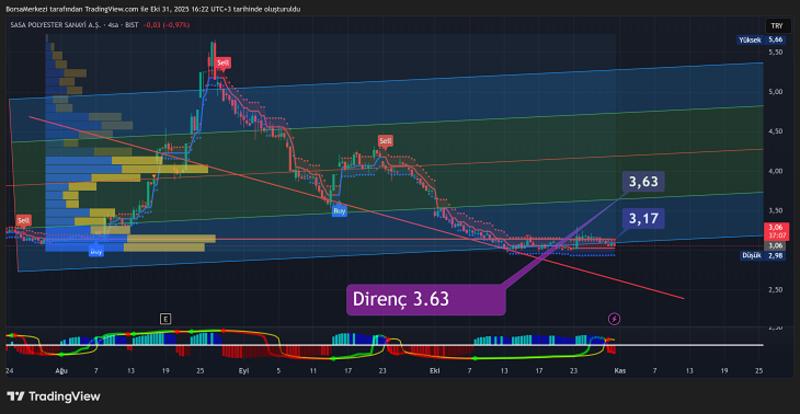This screenshot has width=800, height=414.
Task: Select the Sell marker near September 23
Action: click(x=385, y=141)
